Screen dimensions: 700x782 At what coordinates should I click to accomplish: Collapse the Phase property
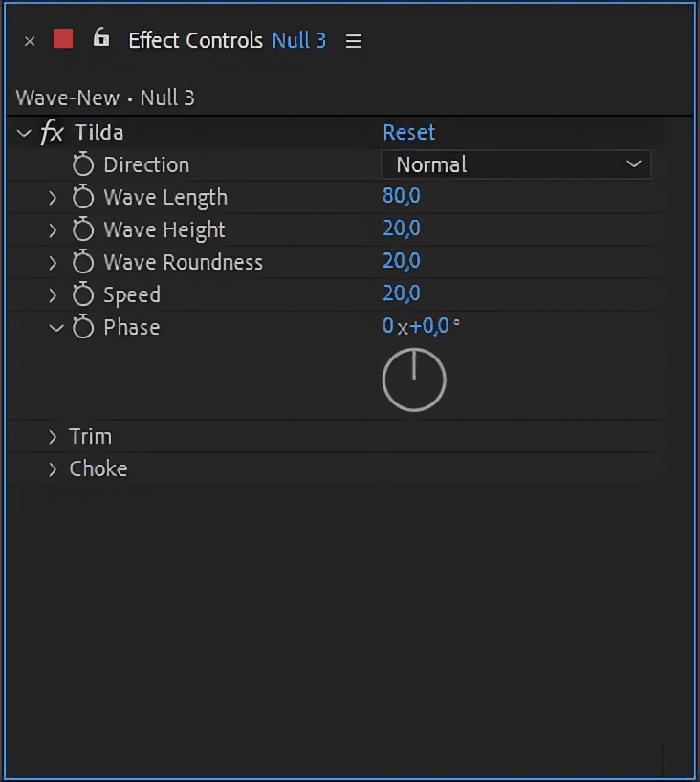pos(55,328)
